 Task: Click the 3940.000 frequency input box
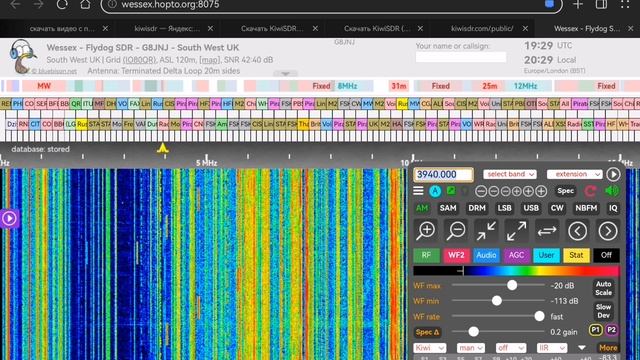point(443,174)
